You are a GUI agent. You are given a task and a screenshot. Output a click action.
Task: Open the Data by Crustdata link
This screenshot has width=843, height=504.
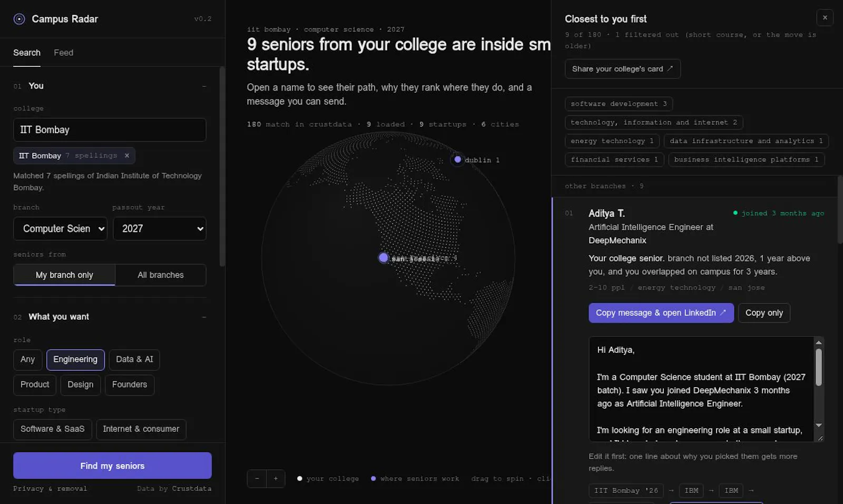pyautogui.click(x=174, y=489)
